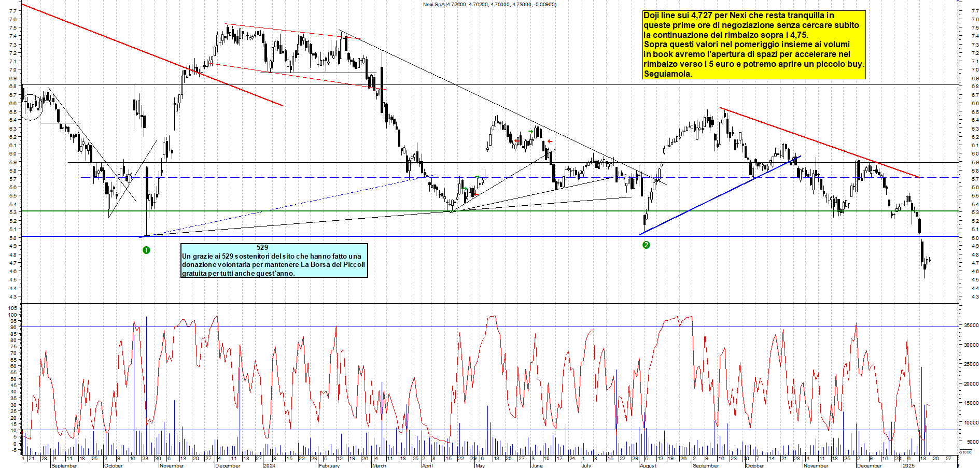The height and width of the screenshot is (468, 980).
Task: Click the February label on time axis
Action: coord(329,465)
